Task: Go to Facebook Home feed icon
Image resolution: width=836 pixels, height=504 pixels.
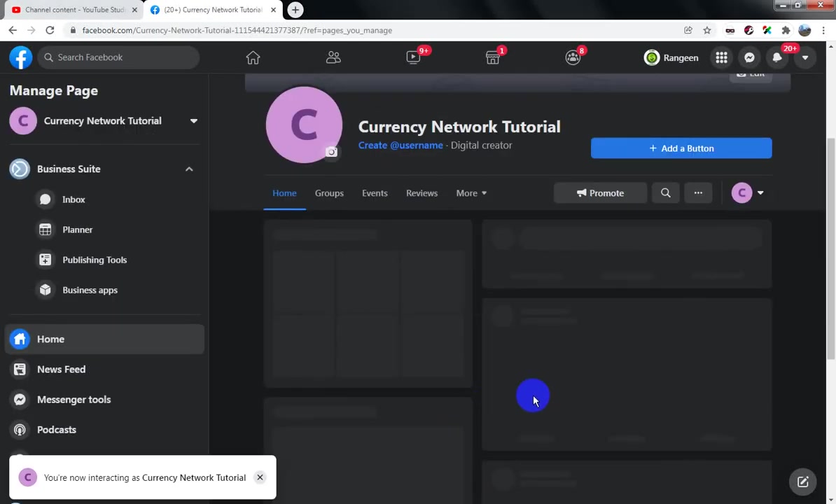Action: [253, 57]
